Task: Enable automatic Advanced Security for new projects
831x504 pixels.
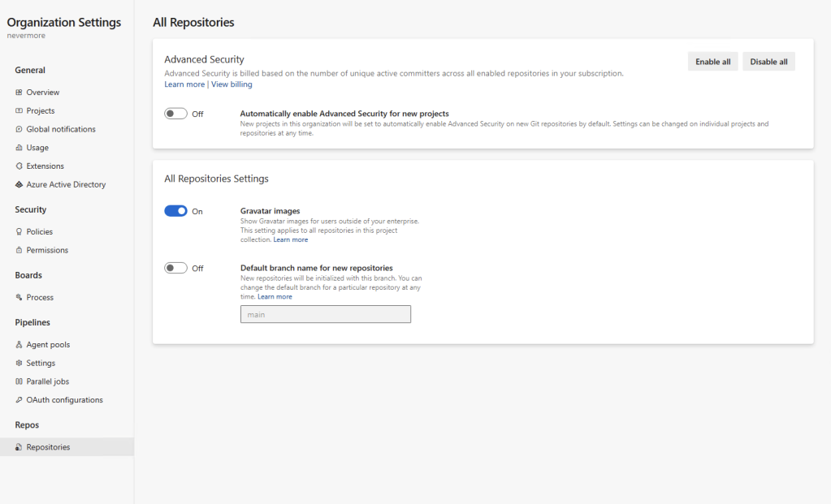Action: (x=175, y=114)
